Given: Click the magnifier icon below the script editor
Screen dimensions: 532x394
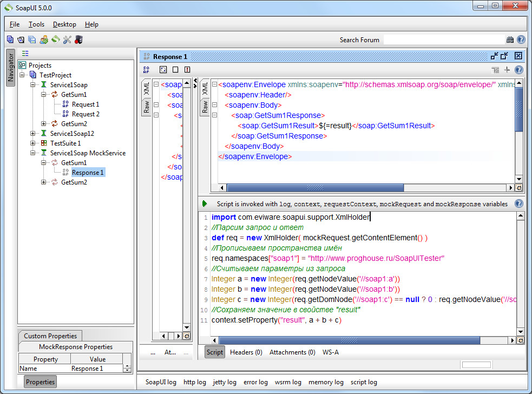Looking at the screenshot, I should point(520,340).
